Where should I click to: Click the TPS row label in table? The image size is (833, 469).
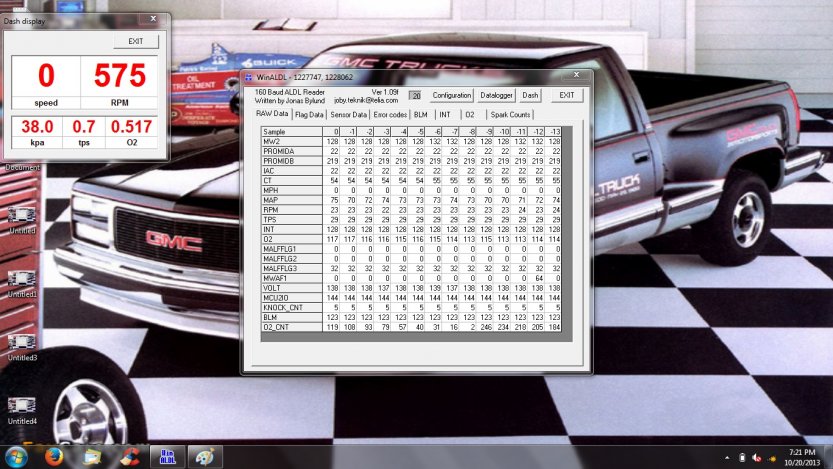tap(292, 219)
